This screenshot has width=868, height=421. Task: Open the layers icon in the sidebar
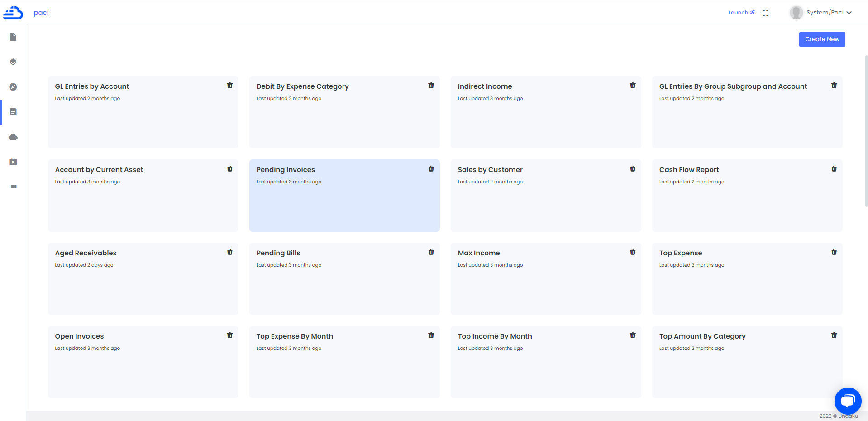[13, 62]
